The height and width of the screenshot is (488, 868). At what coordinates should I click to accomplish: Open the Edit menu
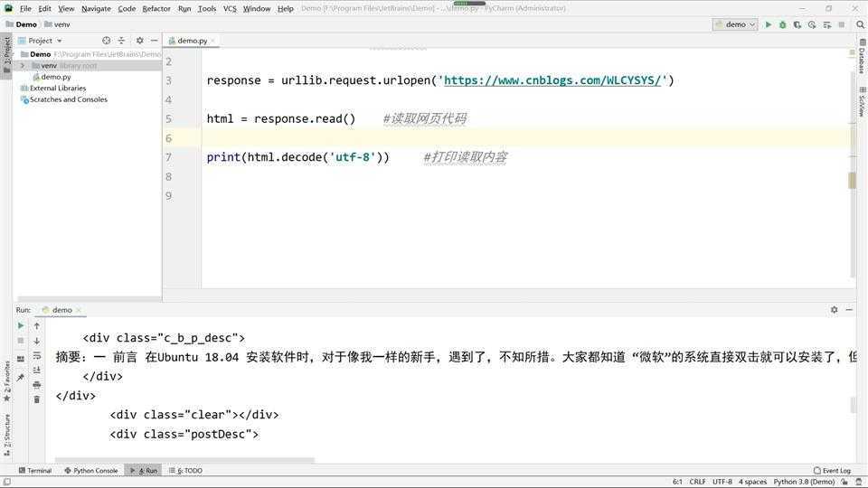coord(45,9)
